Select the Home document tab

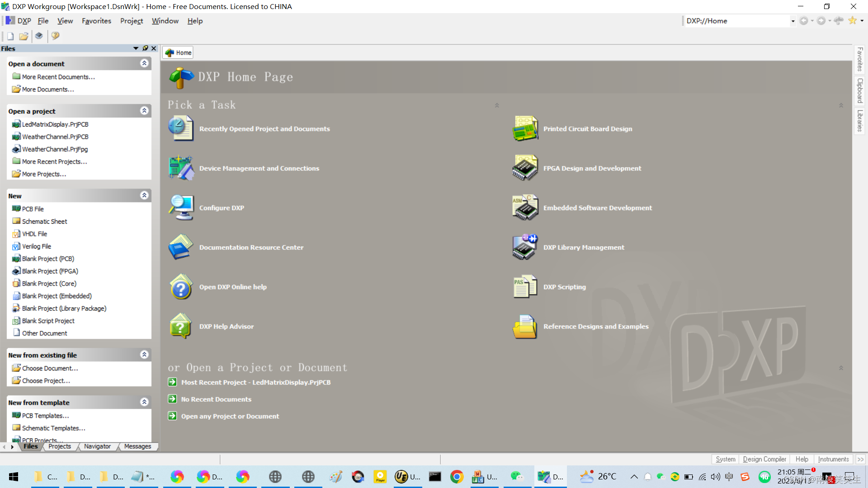click(x=179, y=53)
